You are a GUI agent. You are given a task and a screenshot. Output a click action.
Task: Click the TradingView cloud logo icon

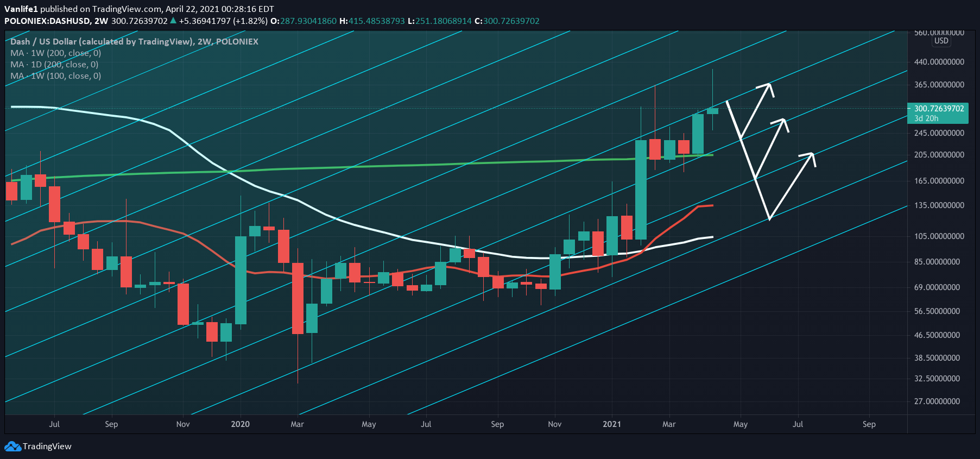pyautogui.click(x=12, y=447)
